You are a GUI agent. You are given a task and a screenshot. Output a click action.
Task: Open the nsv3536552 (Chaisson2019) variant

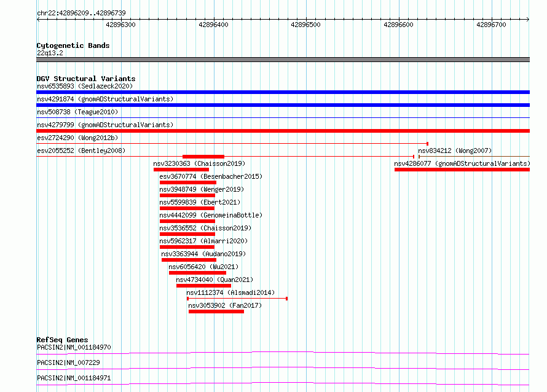tap(205, 228)
